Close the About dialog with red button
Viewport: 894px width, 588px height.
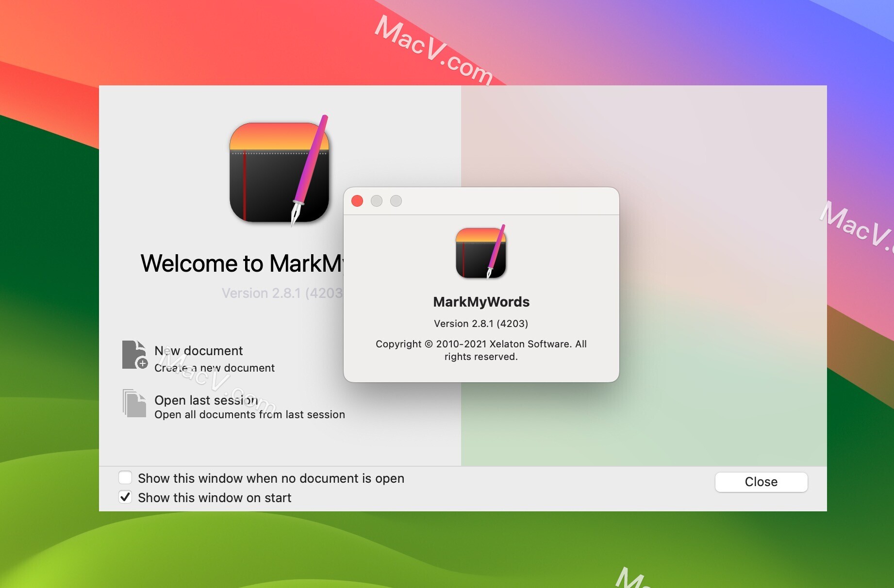[x=357, y=201]
